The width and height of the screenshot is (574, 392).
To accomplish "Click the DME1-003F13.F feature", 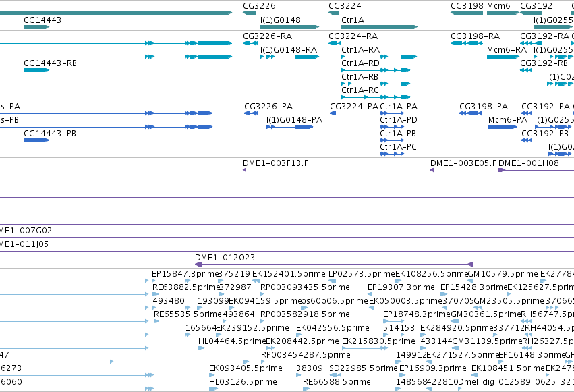I will coord(245,170).
